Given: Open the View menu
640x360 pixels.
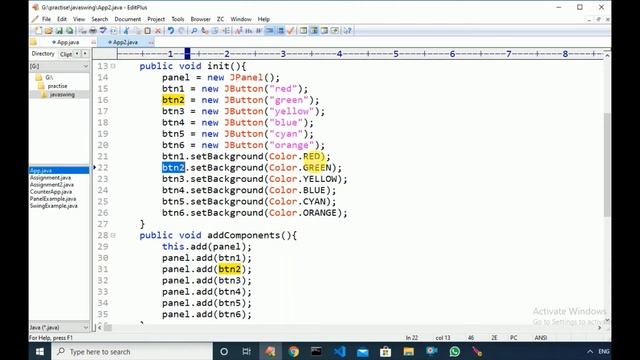Looking at the screenshot, I should click(x=79, y=19).
